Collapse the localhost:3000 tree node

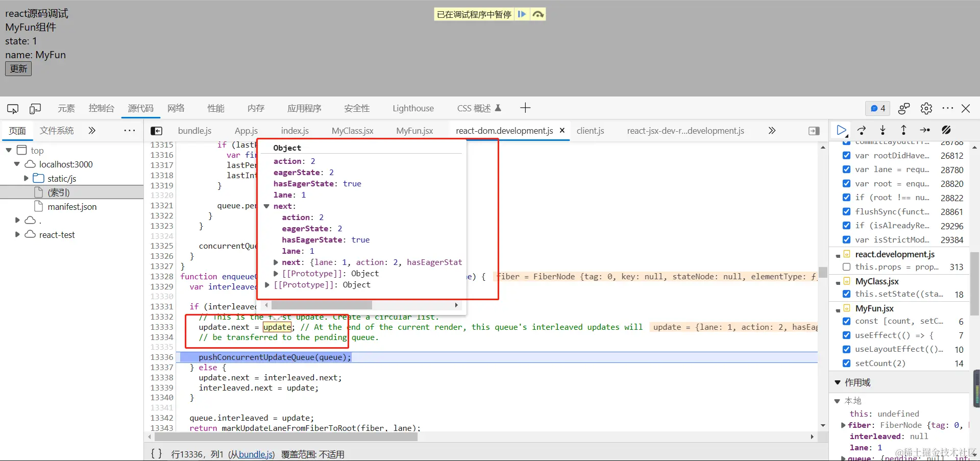point(17,164)
